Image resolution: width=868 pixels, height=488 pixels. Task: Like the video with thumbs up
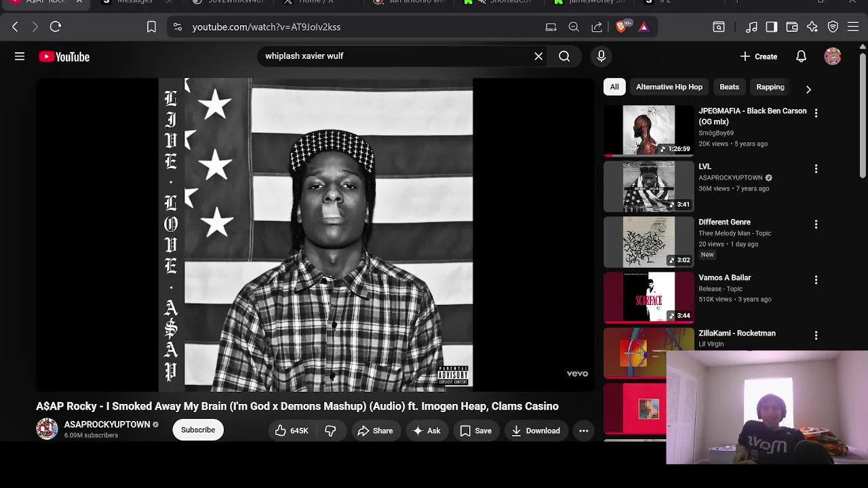[x=292, y=430]
